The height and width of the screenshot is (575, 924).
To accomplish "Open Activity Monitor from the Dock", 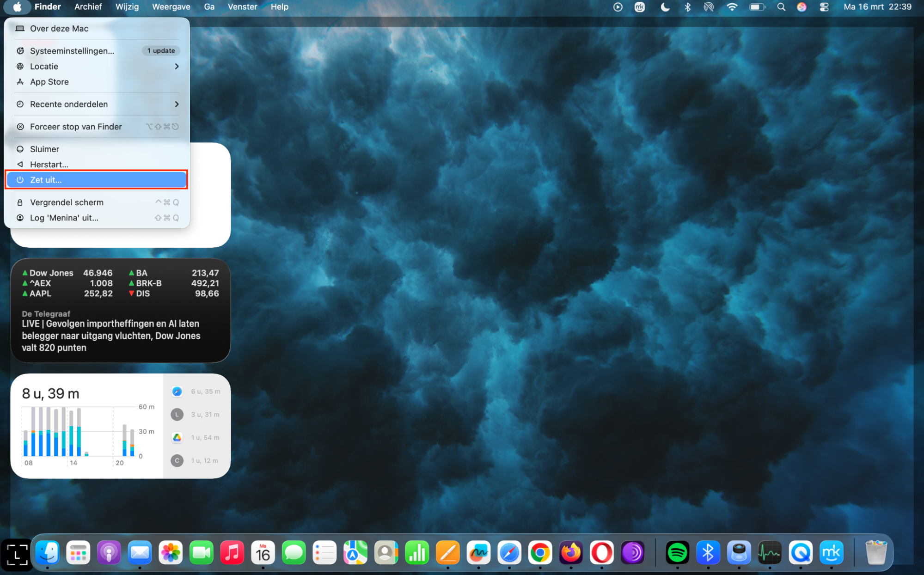I will [x=770, y=552].
